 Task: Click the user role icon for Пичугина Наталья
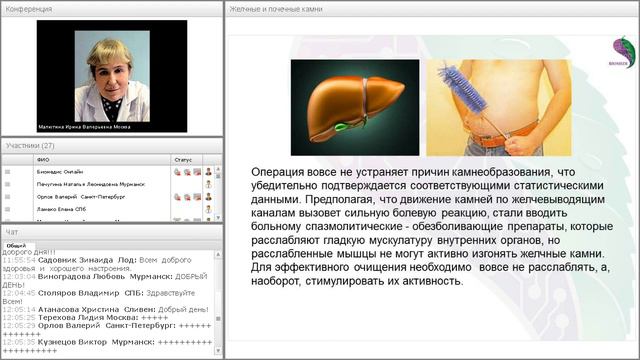click(209, 184)
